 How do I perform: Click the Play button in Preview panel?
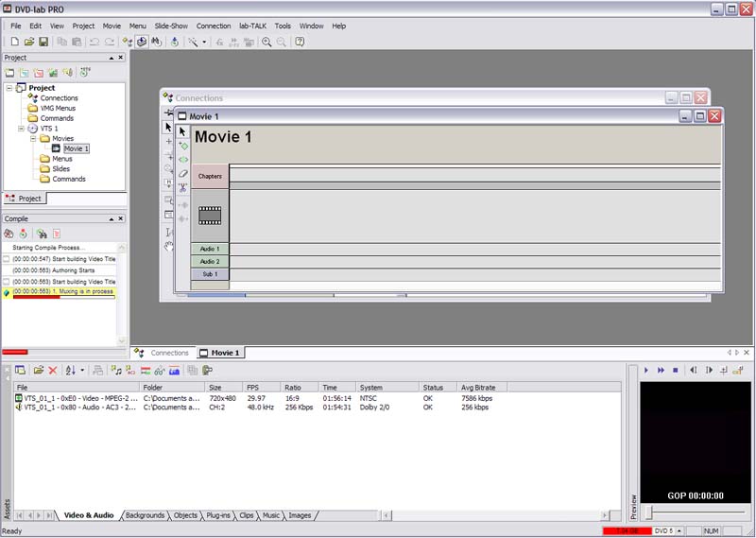[646, 371]
